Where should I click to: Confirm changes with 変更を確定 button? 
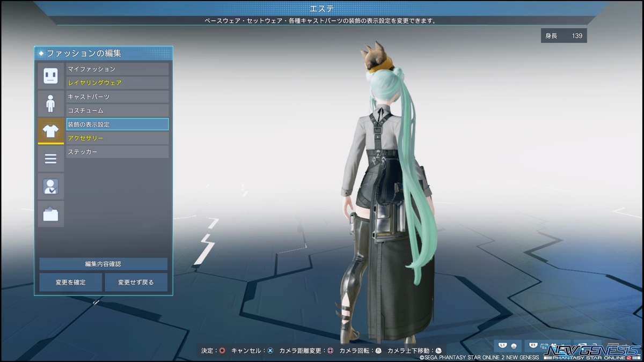click(70, 282)
